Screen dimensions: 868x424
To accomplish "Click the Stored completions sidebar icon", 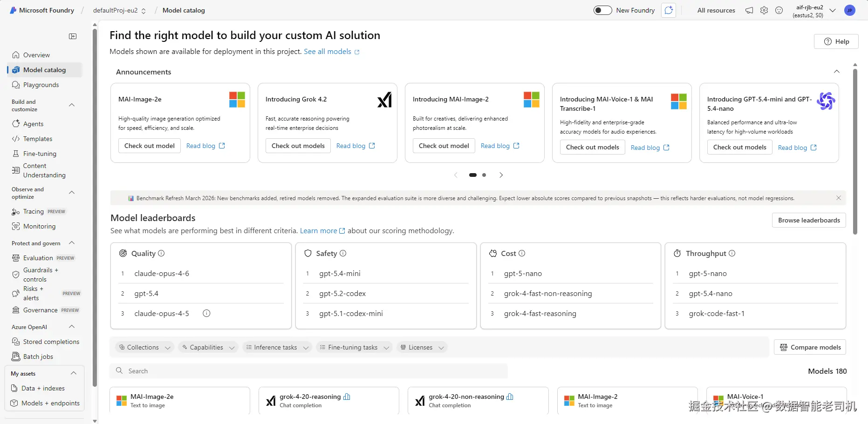I will coord(16,342).
